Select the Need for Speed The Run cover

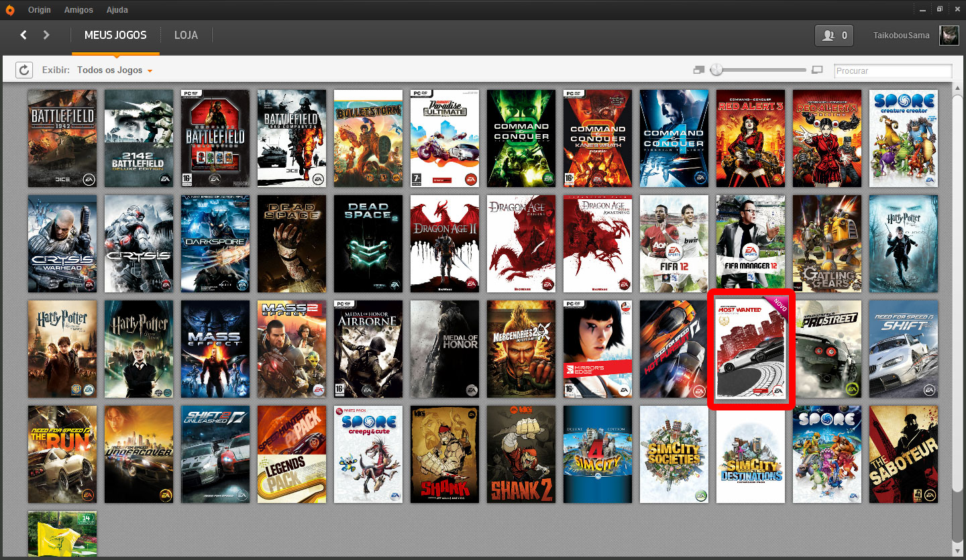click(62, 454)
